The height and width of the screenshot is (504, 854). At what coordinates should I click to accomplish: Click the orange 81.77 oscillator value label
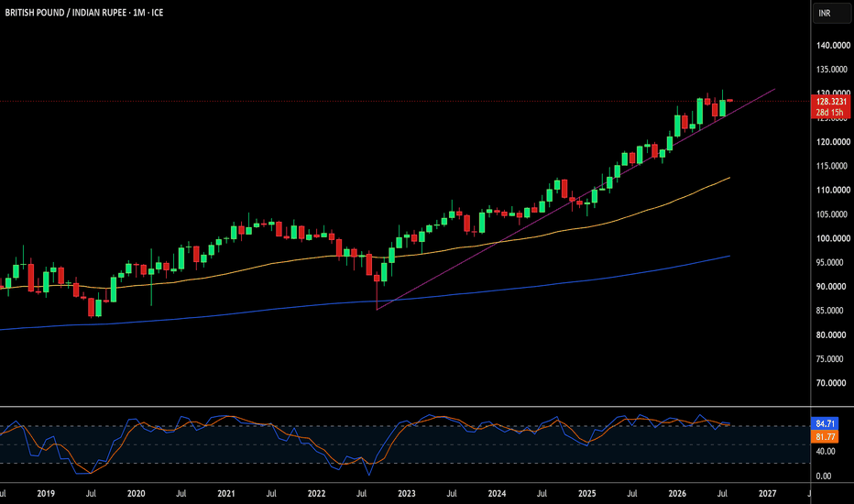pyautogui.click(x=825, y=436)
